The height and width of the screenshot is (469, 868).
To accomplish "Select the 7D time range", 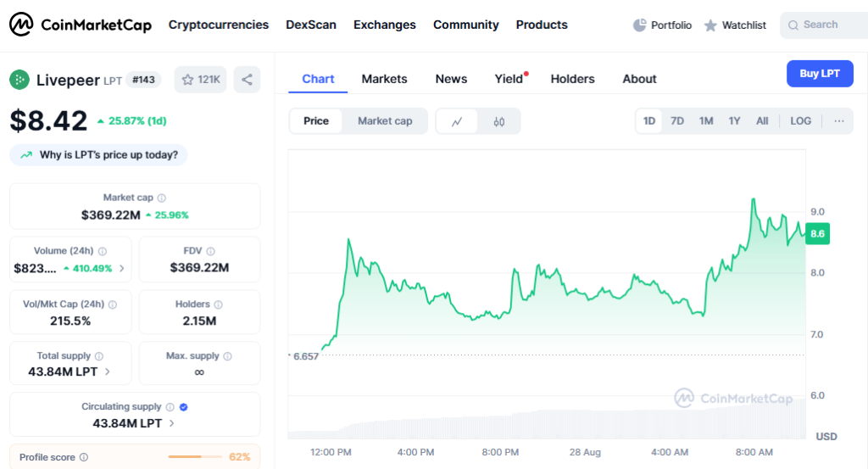I will coord(677,121).
